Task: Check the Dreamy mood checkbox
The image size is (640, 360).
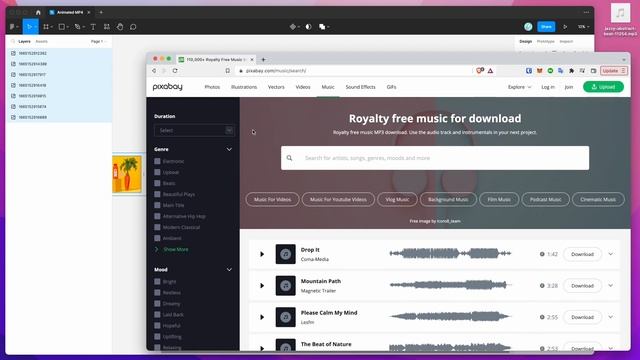Action: click(x=157, y=304)
